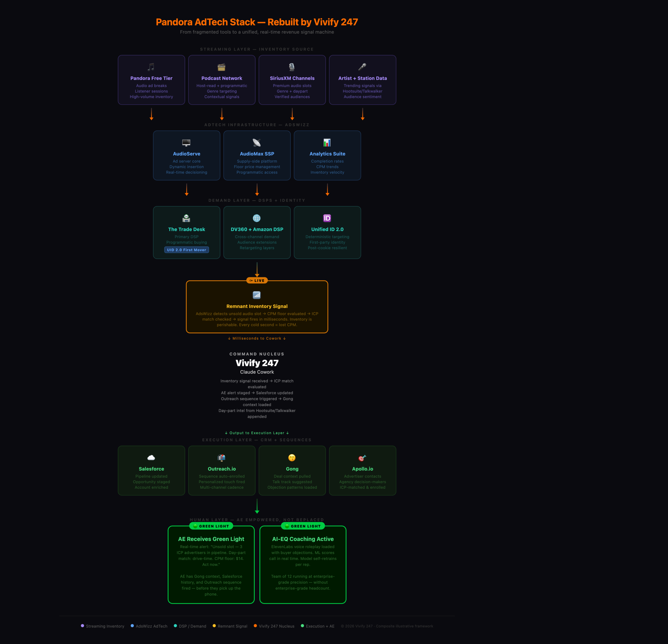Click the orange Vivify 247 Nucleus legend dot
668x644 pixels.
[255, 625]
